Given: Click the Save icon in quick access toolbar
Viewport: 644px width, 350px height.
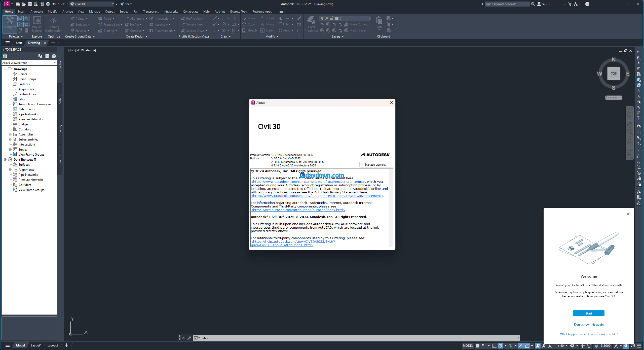Looking at the screenshot, I should [x=30, y=4].
